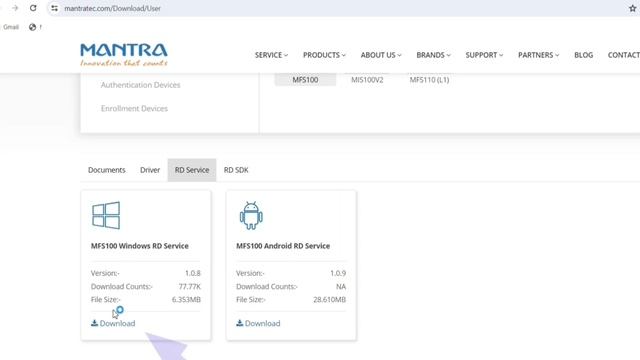Choose the MIS100V2 device
The height and width of the screenshot is (360, 640).
click(x=367, y=80)
